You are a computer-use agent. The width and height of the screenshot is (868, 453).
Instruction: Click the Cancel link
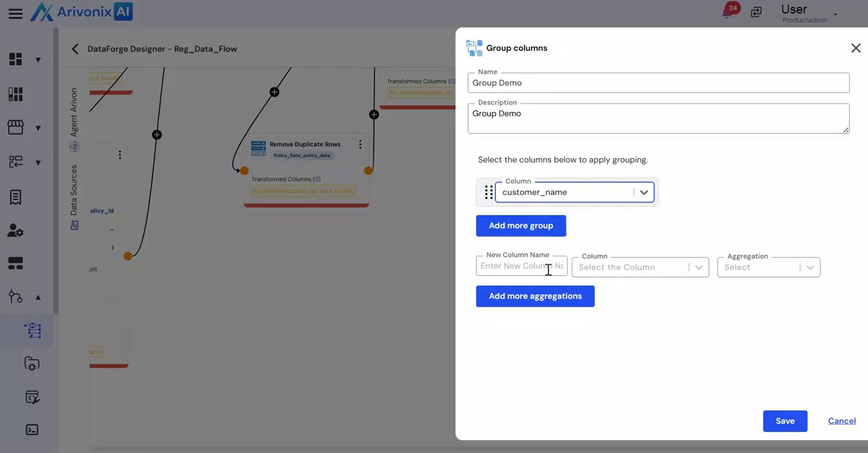(842, 421)
